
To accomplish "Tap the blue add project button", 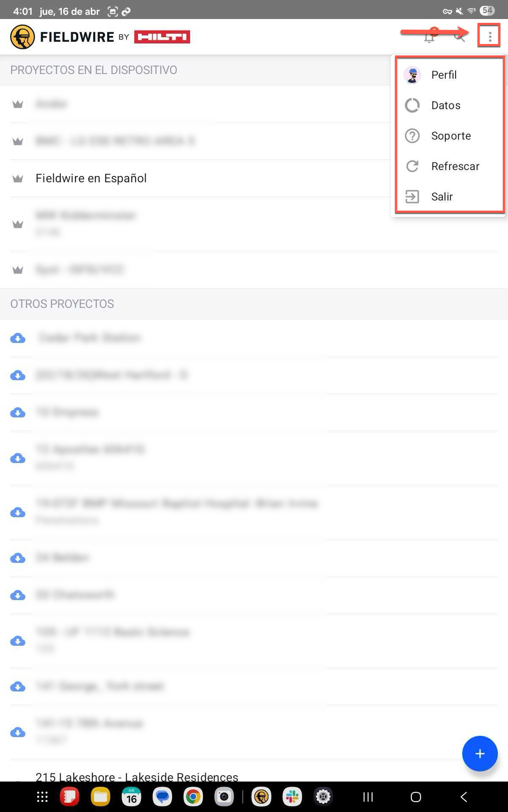I will click(x=480, y=753).
